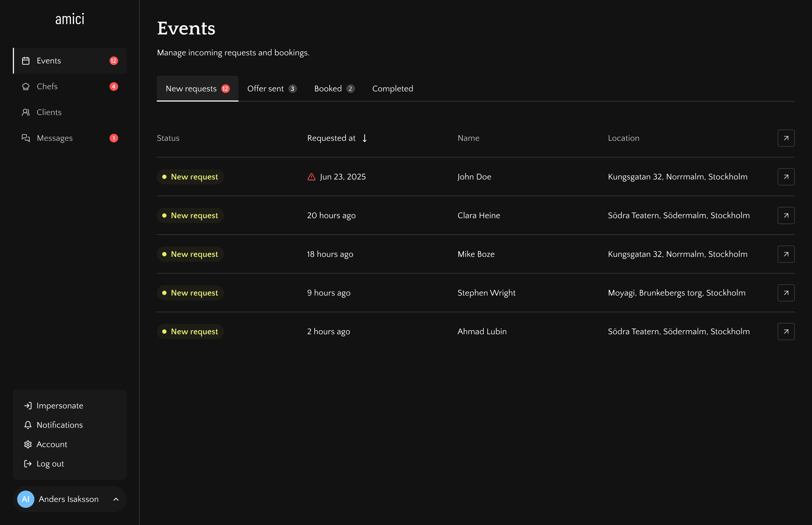Switch to the Booked tab

[335, 89]
